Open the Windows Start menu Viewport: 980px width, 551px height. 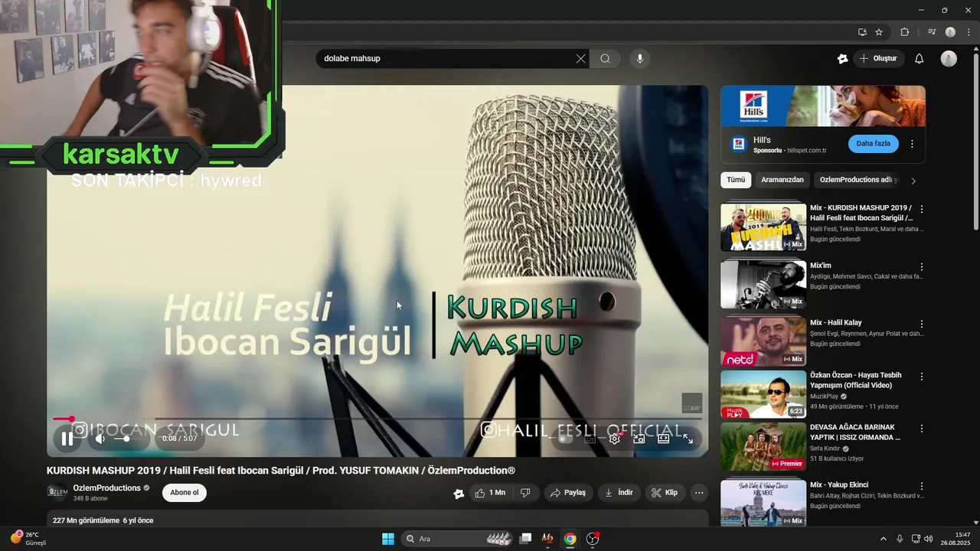(x=388, y=539)
